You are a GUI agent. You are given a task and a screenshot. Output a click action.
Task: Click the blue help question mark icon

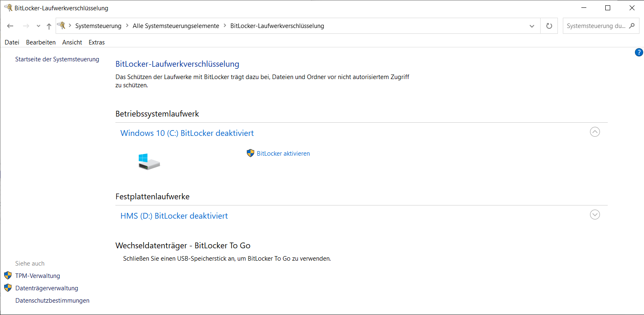pos(639,52)
